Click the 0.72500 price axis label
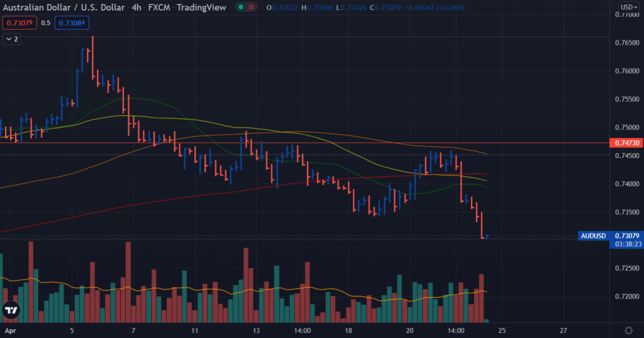 tap(627, 268)
